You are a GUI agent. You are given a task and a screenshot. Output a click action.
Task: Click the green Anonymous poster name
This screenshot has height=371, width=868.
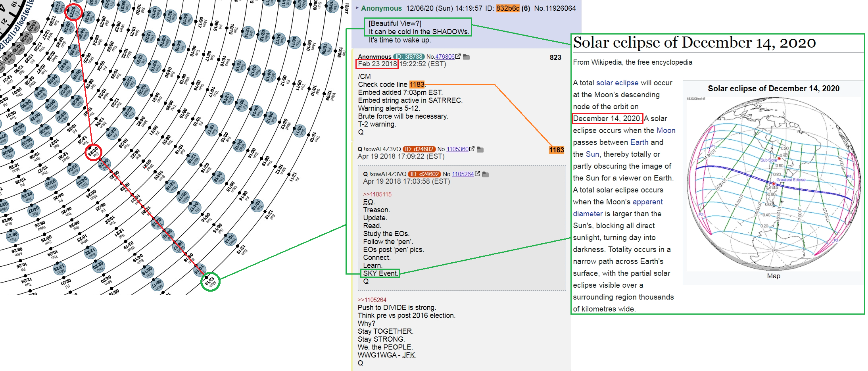(x=381, y=8)
